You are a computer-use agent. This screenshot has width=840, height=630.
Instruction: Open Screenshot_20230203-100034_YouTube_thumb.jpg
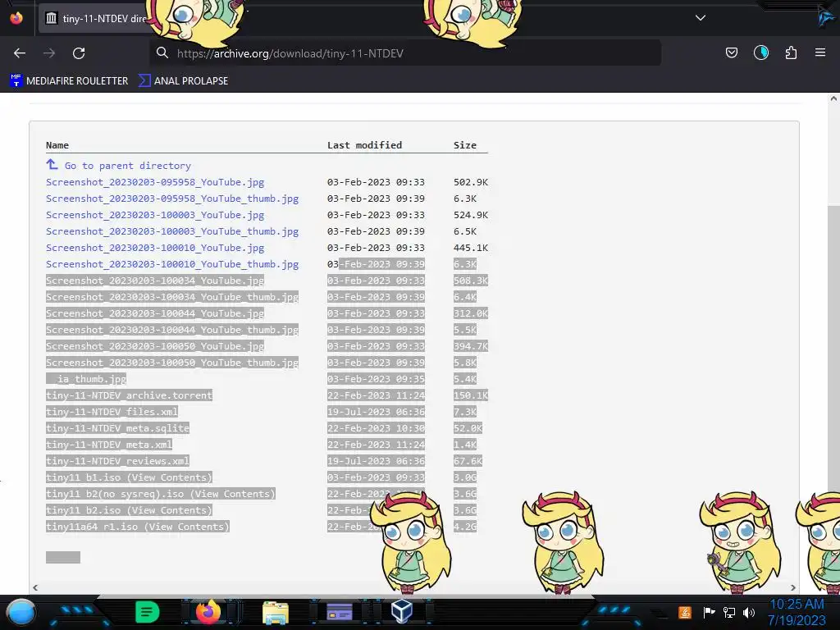pos(172,297)
